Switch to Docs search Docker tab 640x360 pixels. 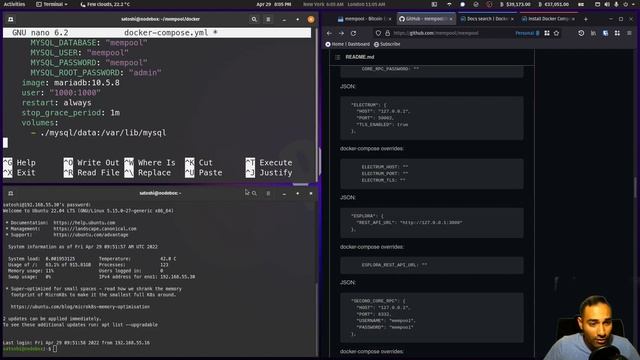click(487, 19)
